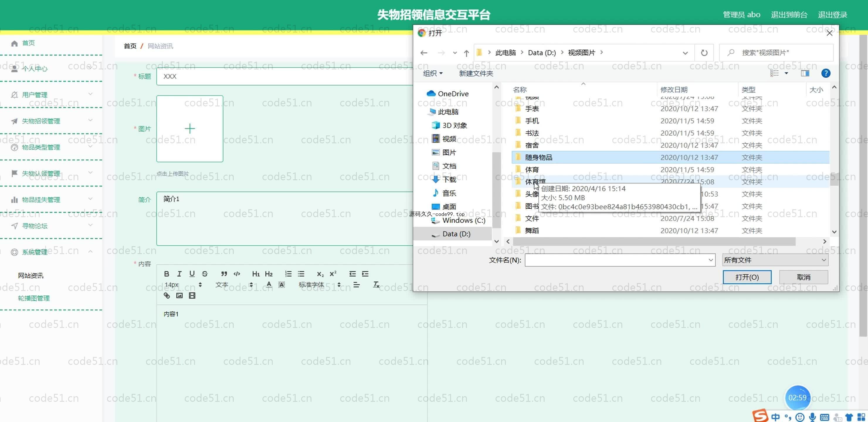This screenshot has width=868, height=422.
Task: Open the 文本 paragraph style dropdown
Action: (x=234, y=285)
